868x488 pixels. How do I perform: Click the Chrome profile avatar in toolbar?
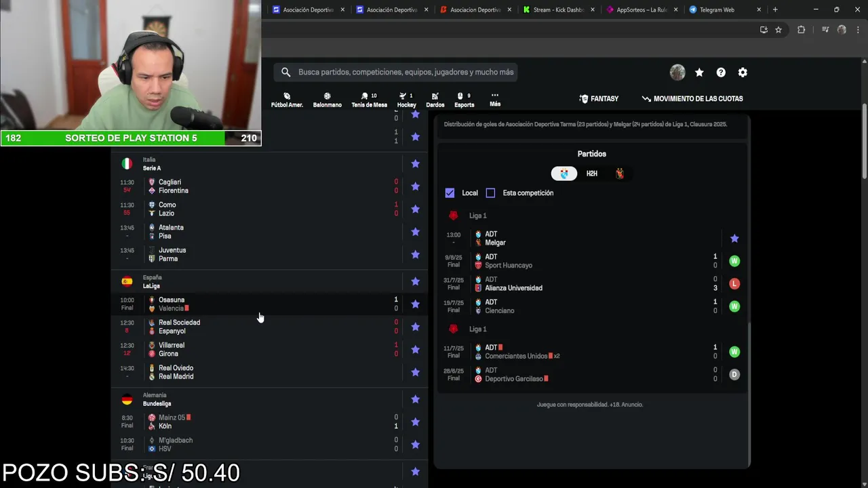[x=842, y=30]
